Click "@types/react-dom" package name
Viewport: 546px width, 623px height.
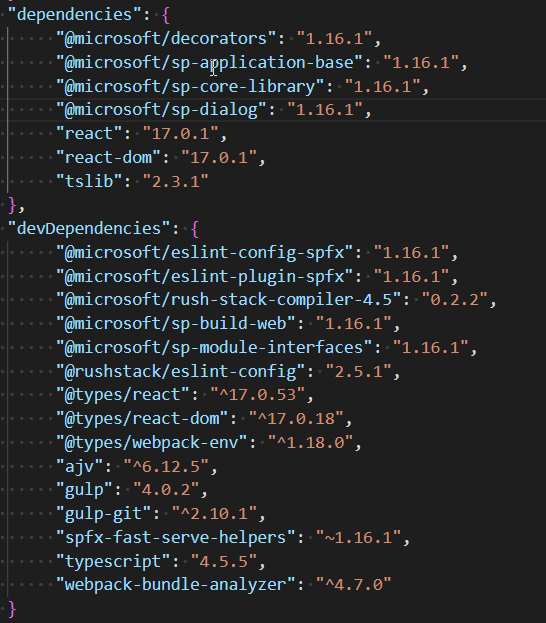point(142,418)
